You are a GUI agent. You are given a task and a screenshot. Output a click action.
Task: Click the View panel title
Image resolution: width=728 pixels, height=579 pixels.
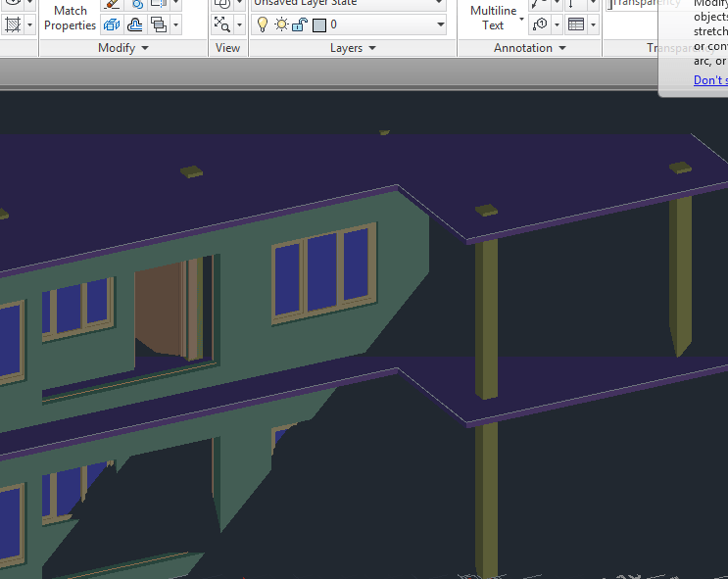[227, 48]
